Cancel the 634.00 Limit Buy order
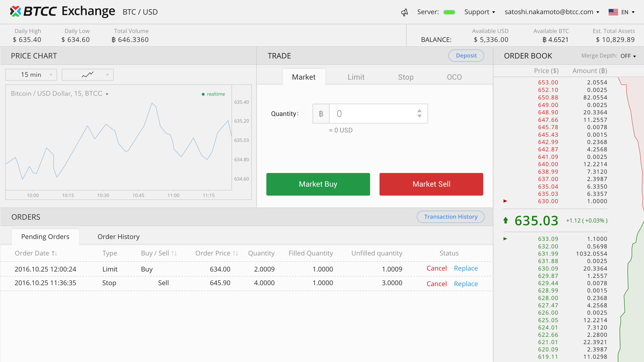The width and height of the screenshot is (644, 362). 436,268
